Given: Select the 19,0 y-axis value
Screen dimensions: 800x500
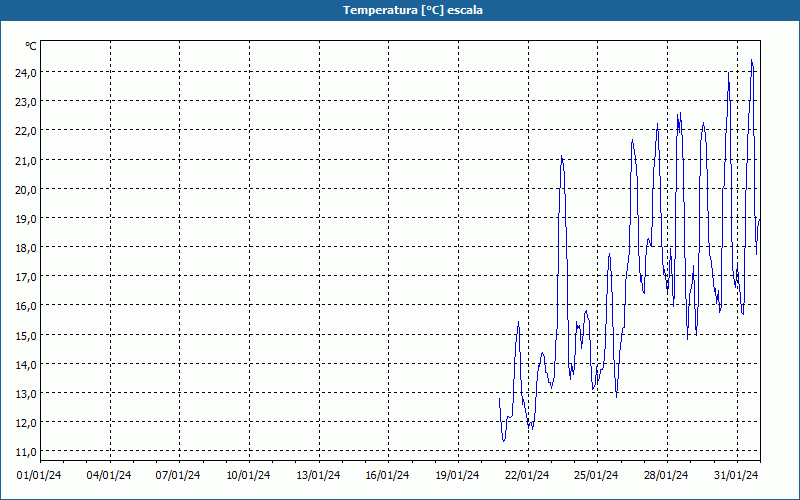Looking at the screenshot, I should pos(26,218).
